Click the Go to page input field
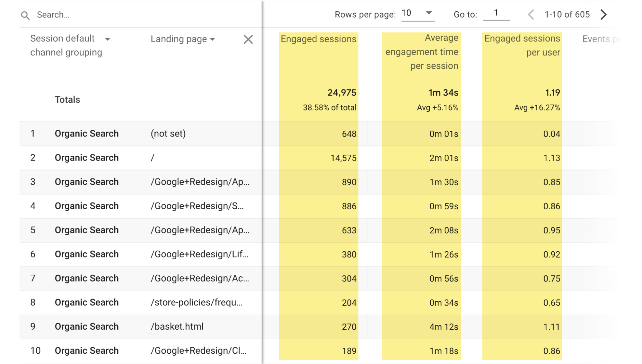 (x=496, y=13)
